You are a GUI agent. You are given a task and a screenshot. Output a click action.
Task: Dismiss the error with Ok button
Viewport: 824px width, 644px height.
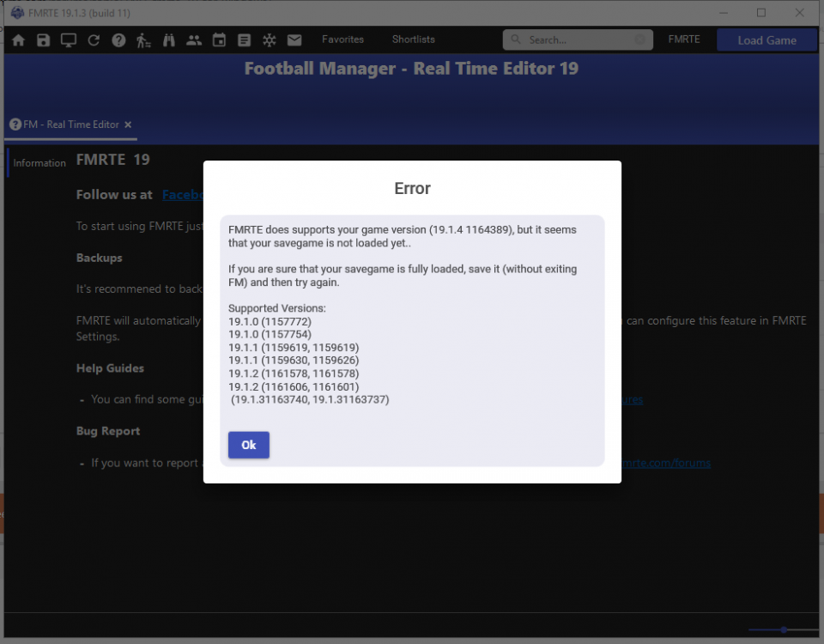[249, 445]
